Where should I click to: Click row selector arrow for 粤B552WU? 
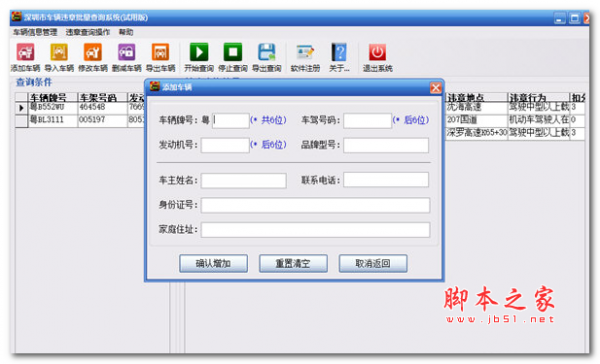21,108
